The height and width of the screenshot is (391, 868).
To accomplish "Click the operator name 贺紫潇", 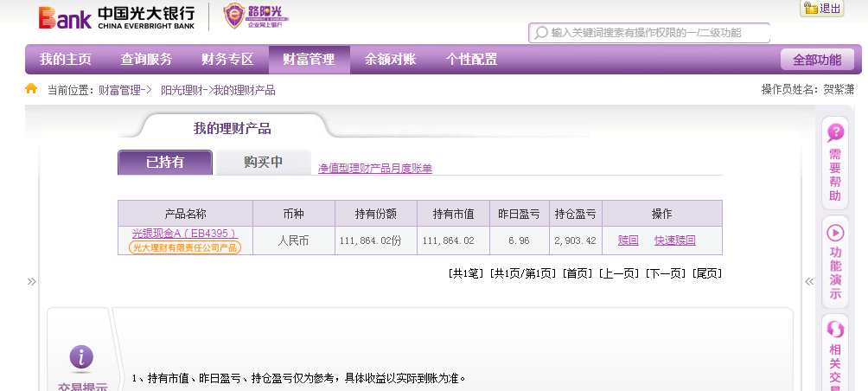I will (839, 90).
